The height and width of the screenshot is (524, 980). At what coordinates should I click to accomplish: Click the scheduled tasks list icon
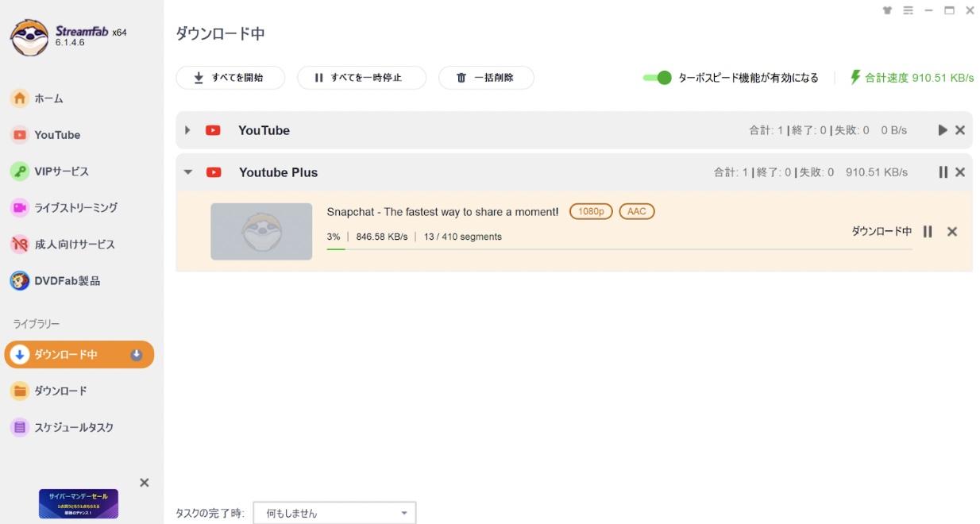click(20, 427)
